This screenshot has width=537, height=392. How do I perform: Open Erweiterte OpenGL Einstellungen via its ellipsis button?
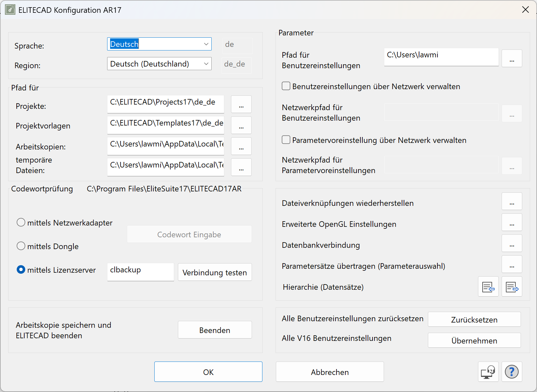[x=512, y=222]
